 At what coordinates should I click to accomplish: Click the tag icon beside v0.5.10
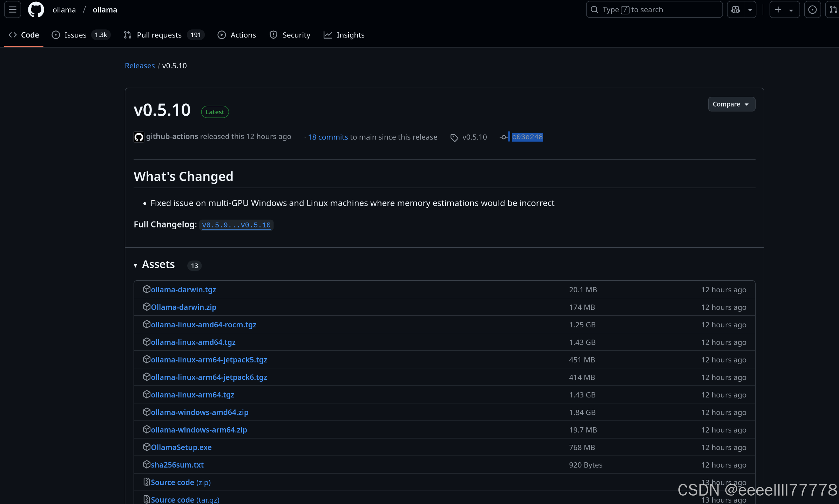click(x=454, y=137)
